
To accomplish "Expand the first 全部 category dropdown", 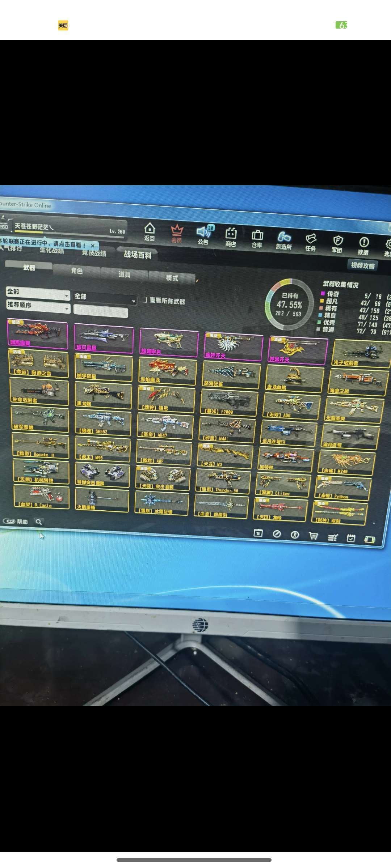I will [x=38, y=293].
